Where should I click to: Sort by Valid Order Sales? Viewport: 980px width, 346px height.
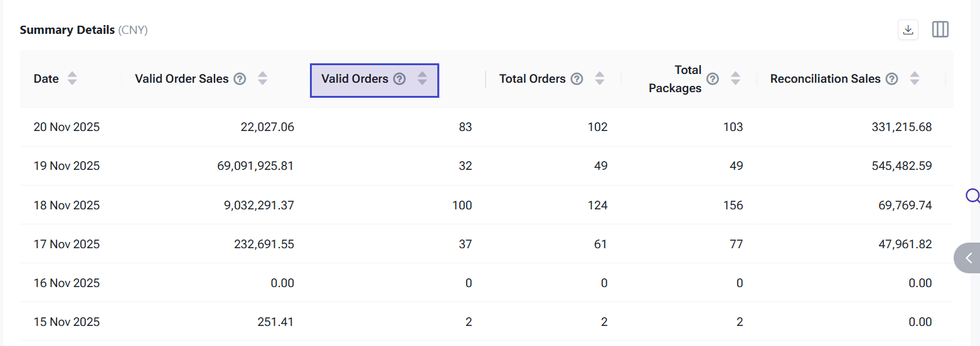tap(262, 79)
